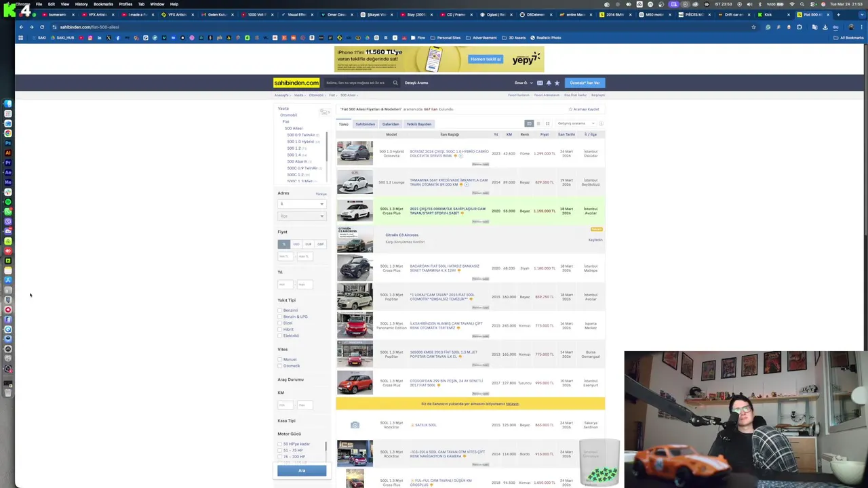Select USD currency button
Image resolution: width=868 pixels, height=488 pixels.
296,244
